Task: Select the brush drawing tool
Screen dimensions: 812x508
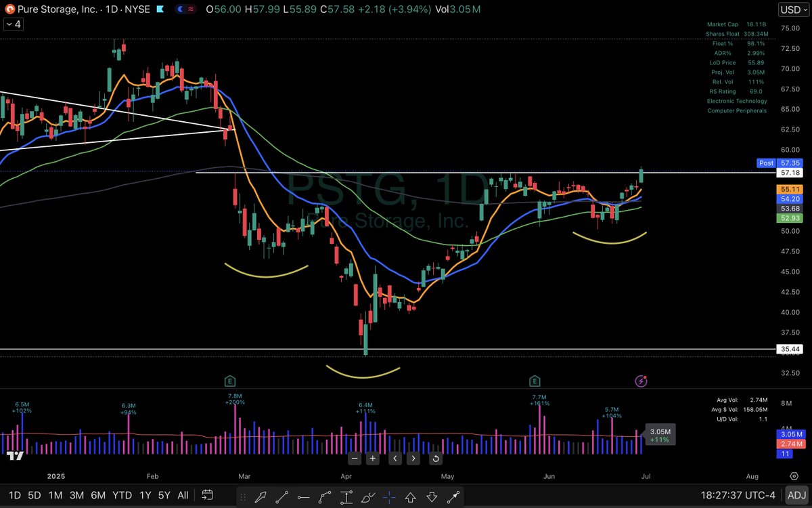Action: point(367,498)
